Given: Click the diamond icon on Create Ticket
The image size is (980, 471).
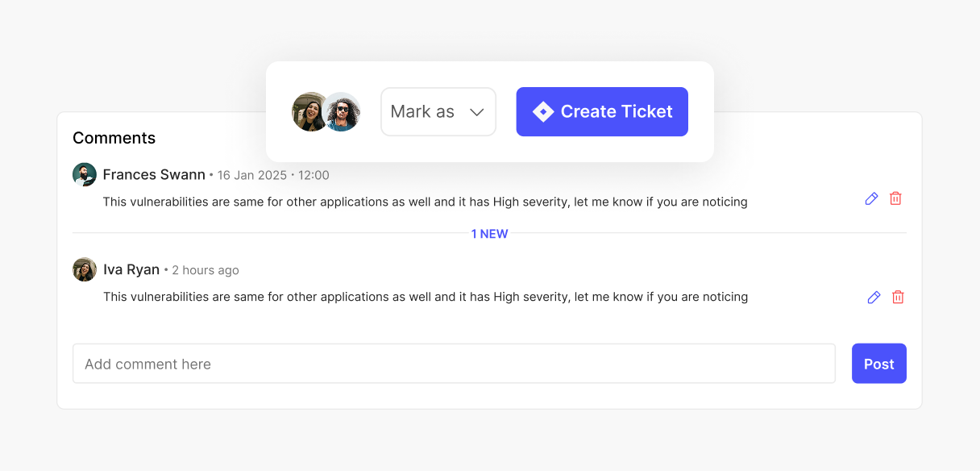Looking at the screenshot, I should [543, 112].
